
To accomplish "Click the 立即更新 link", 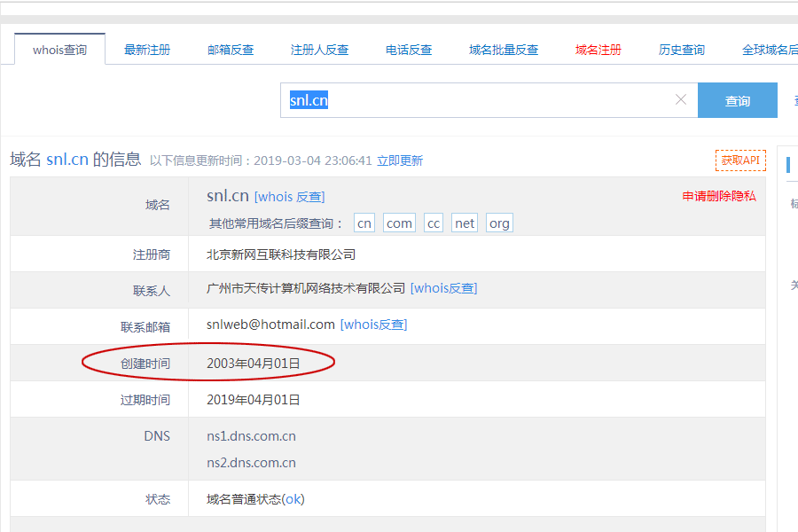I will pyautogui.click(x=400, y=160).
